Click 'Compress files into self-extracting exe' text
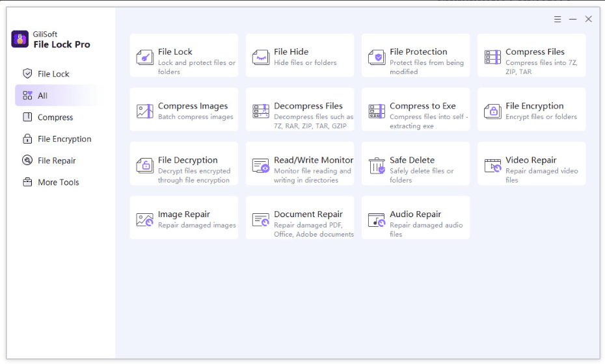Viewport: 605px width, 364px height. pos(429,121)
